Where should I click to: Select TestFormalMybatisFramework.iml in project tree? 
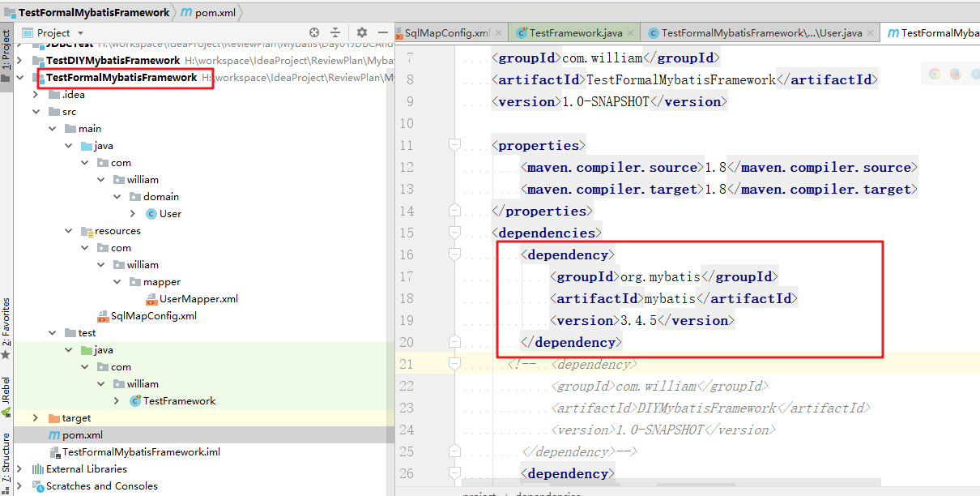point(141,452)
